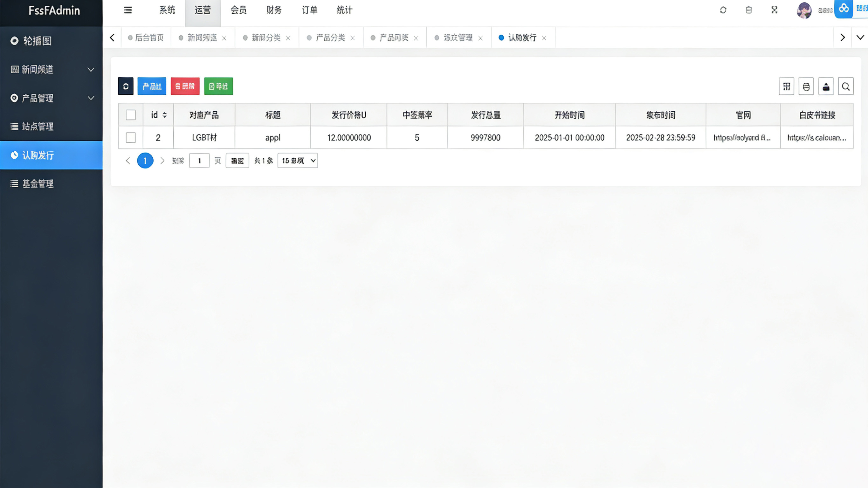
Task: Check the select-all checkbox in table header
Action: pyautogui.click(x=131, y=115)
